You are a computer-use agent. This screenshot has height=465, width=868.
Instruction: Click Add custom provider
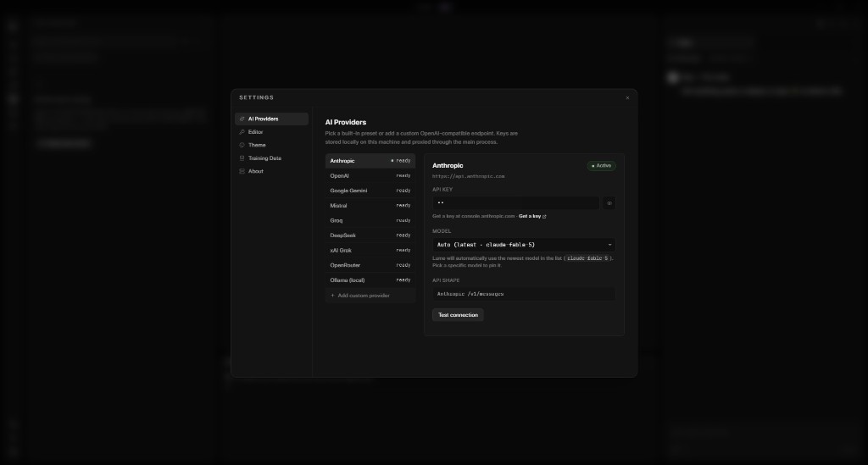click(x=370, y=296)
